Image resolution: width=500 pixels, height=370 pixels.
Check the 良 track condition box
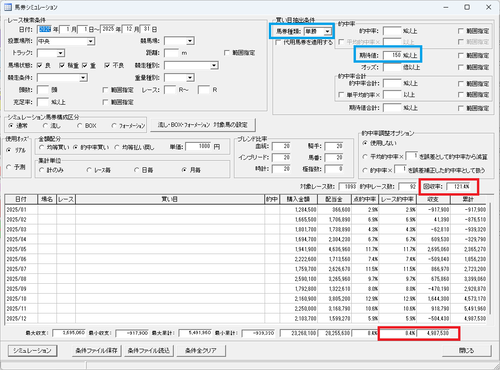tap(40, 65)
